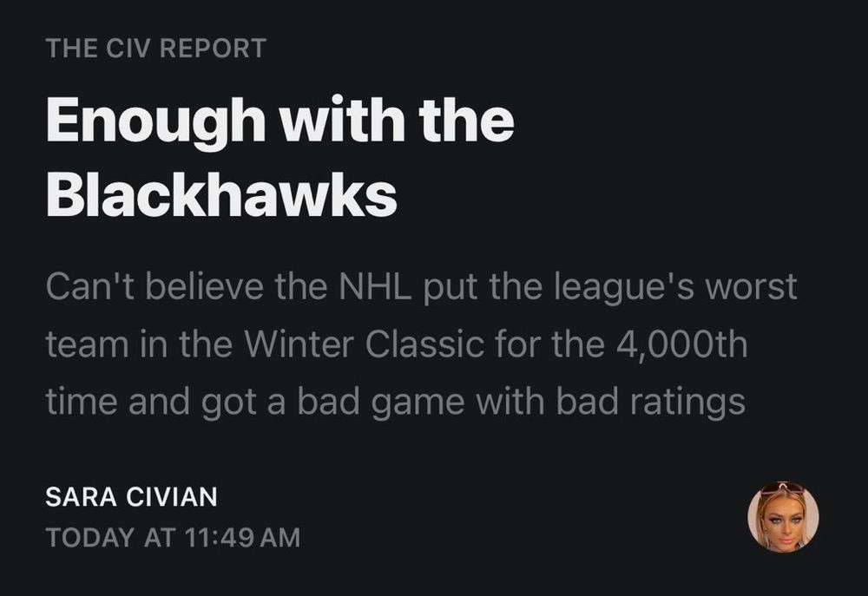The height and width of the screenshot is (596, 868).
Task: Click TODAY in the timestamp line
Action: pos(89,538)
